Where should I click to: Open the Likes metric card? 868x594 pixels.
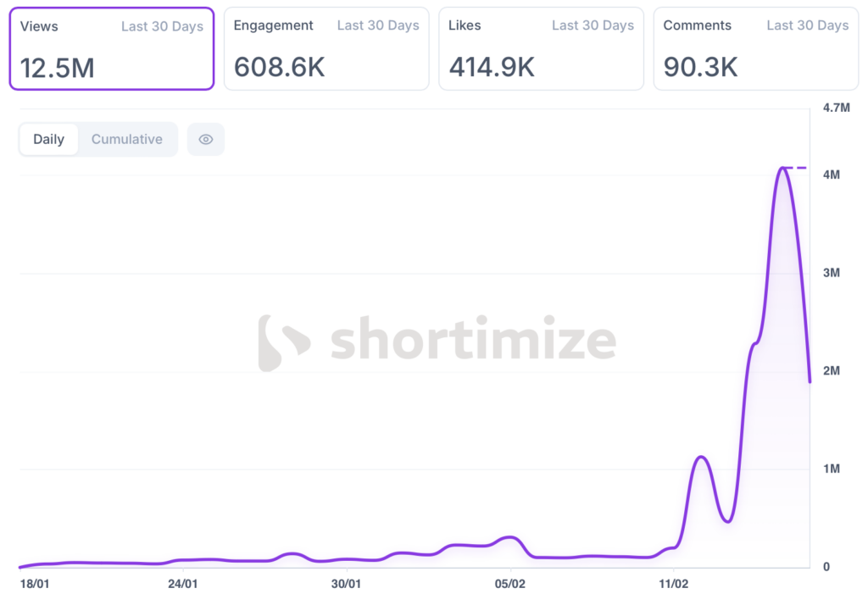541,48
